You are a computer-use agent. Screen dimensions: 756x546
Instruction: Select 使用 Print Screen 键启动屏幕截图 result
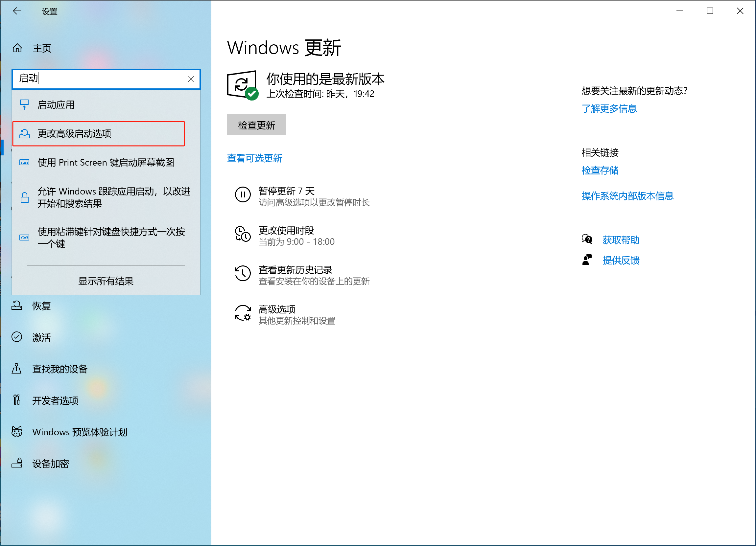(x=106, y=163)
